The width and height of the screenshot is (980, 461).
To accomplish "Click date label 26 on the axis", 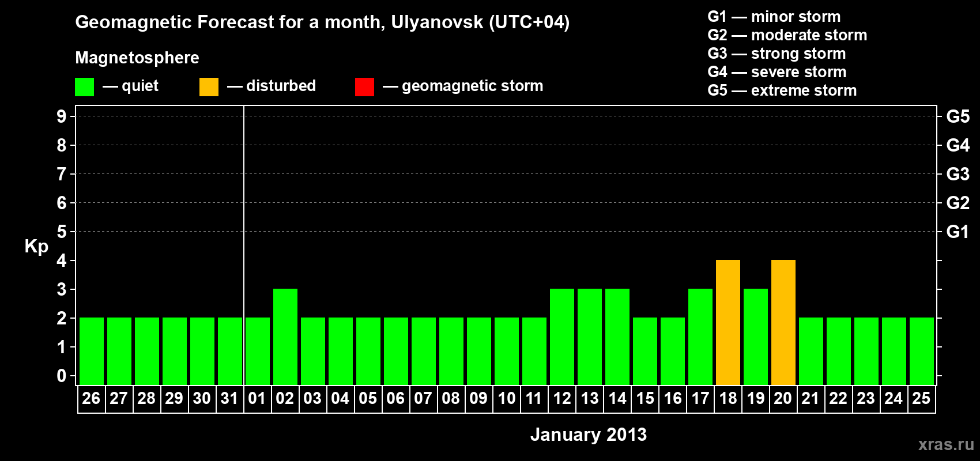I will [x=91, y=398].
